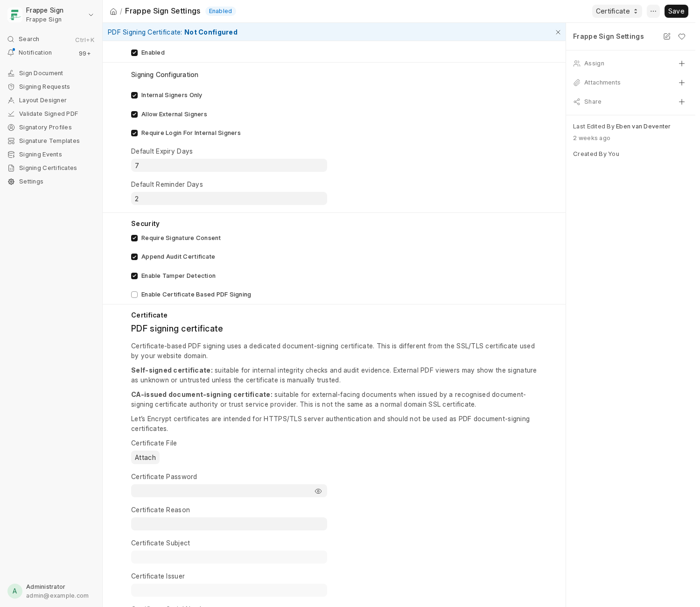Click the Default Reminder Days field
Screen dimensions: 700x607
(x=229, y=198)
